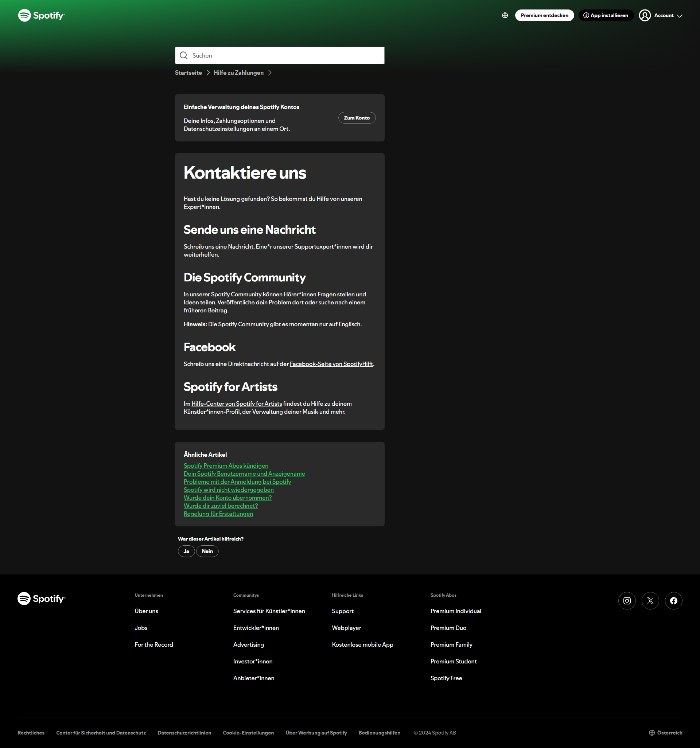The width and height of the screenshot is (700, 748).
Task: Open Premium Individual footer link
Action: coord(456,611)
